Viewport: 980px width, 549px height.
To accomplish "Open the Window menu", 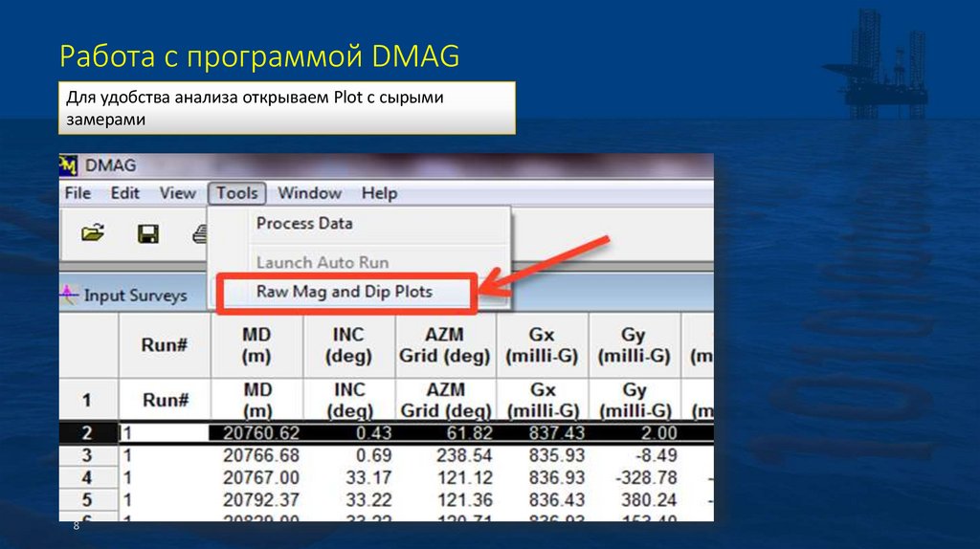I will (309, 193).
